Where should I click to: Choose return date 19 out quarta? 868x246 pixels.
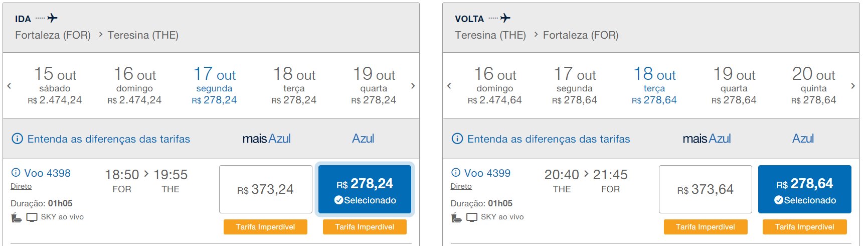734,85
